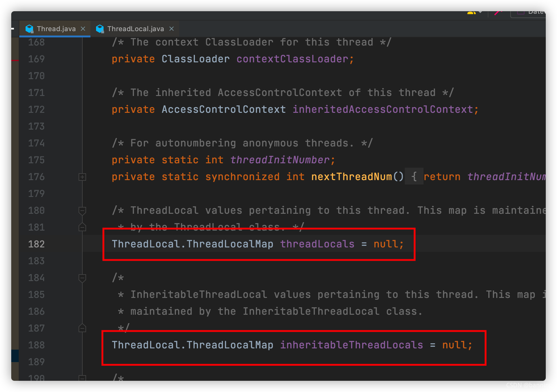Close the ThreadLocal.java tab
Viewport: 557px width, 392px height.
coord(172,29)
